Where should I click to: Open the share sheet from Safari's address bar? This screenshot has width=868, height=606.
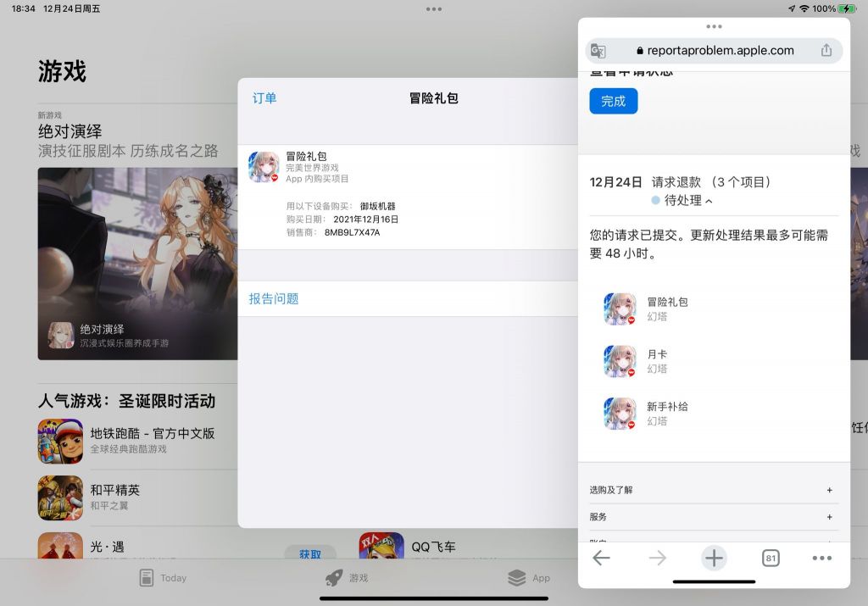click(x=826, y=51)
